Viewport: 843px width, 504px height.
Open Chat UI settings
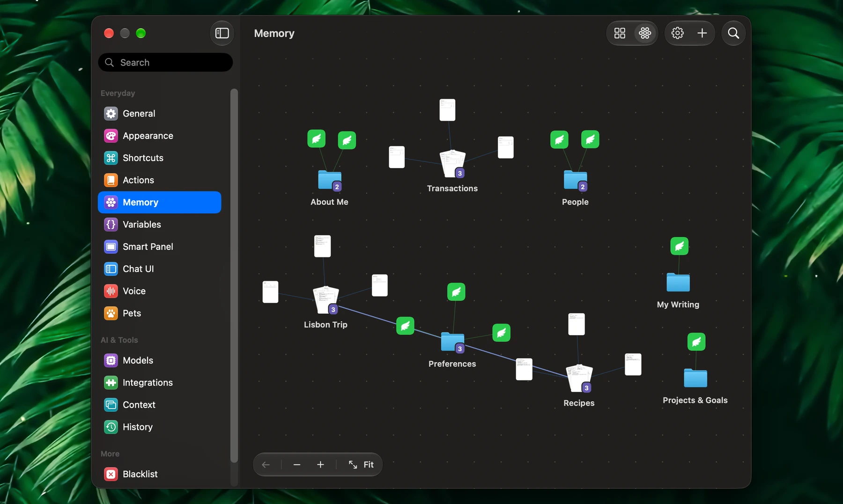(160, 269)
